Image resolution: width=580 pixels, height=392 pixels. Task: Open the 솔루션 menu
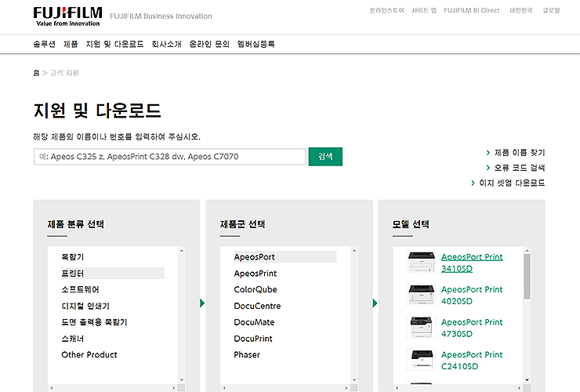coord(45,44)
